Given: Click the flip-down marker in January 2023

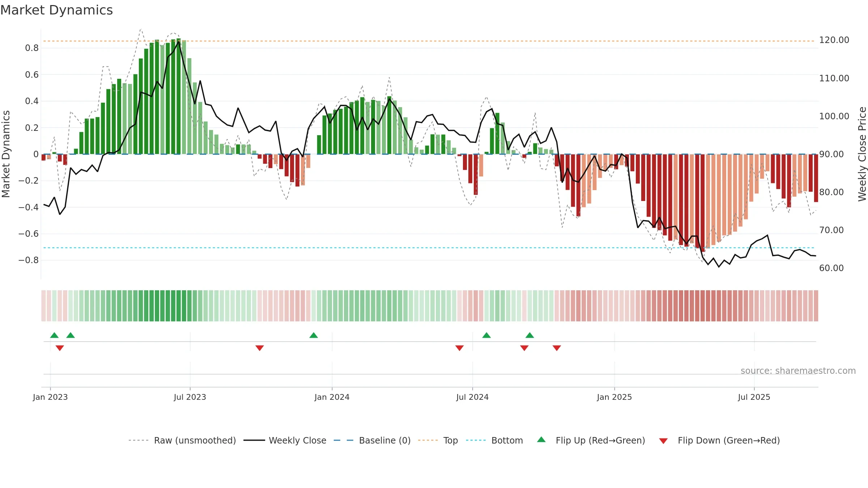Looking at the screenshot, I should 60,348.
